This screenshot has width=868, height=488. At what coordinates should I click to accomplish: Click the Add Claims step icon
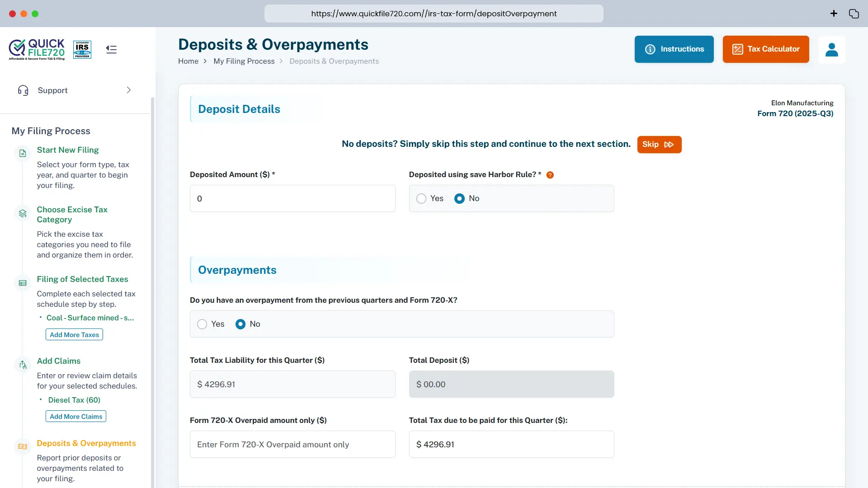[23, 365]
